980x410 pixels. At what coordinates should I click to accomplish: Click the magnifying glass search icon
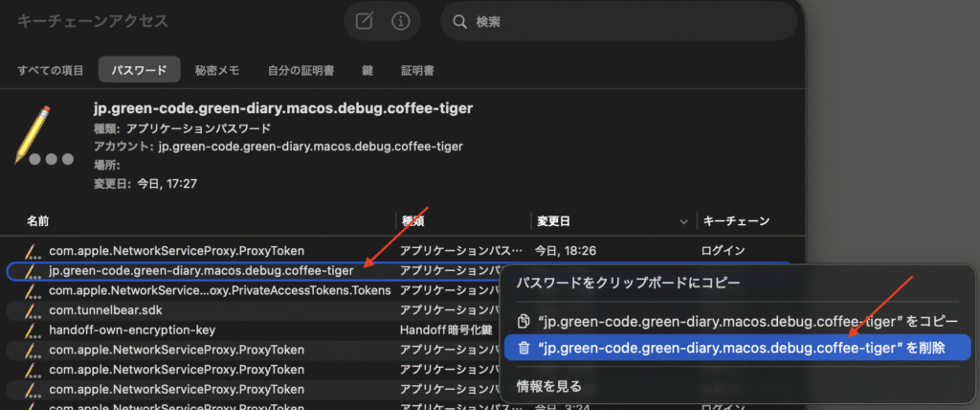460,21
